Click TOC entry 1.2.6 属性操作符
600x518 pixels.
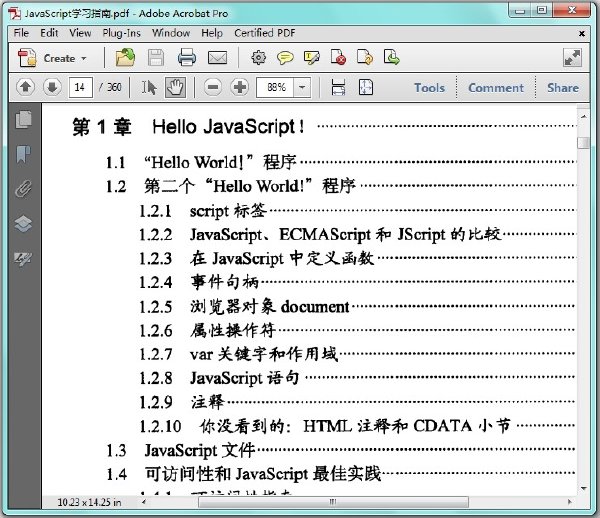click(207, 330)
